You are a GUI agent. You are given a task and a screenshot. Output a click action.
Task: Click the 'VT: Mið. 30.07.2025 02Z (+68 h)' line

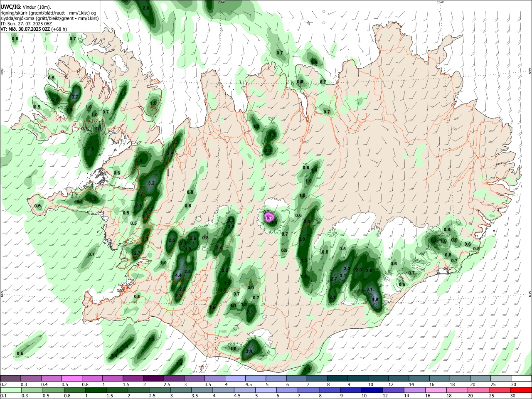[x=34, y=29]
